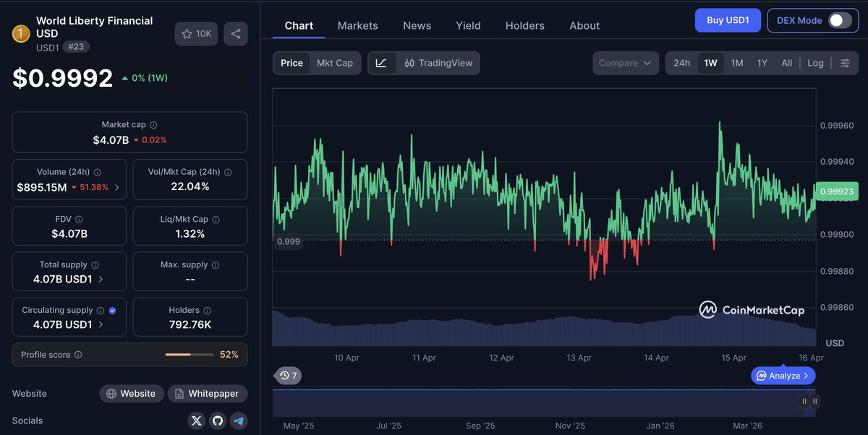Show the Market cap info icon
This screenshot has width=868, height=435.
coord(153,125)
